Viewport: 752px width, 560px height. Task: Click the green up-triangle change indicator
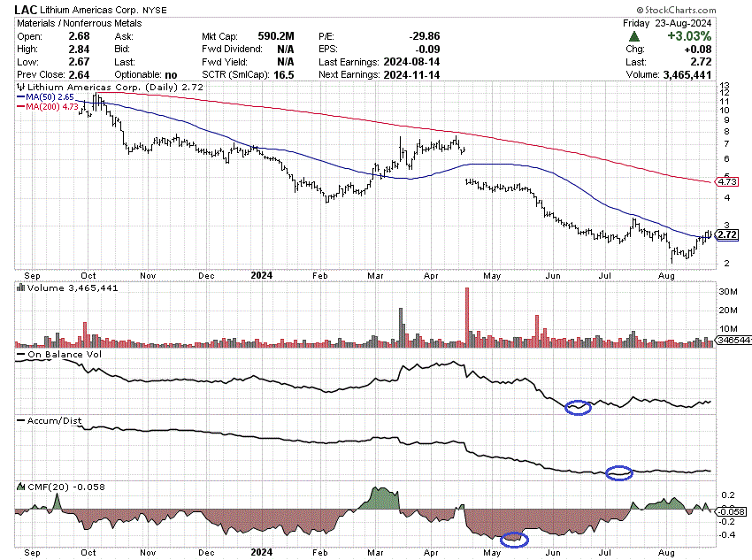click(x=633, y=36)
